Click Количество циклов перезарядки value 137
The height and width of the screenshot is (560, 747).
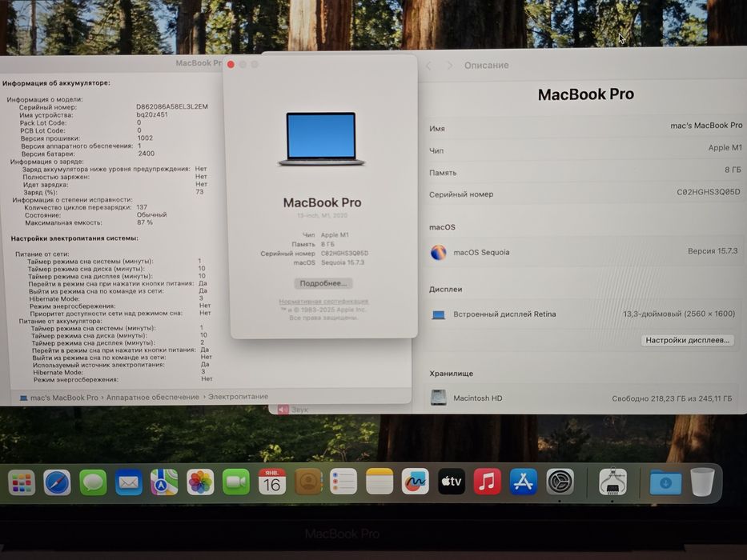(x=142, y=207)
